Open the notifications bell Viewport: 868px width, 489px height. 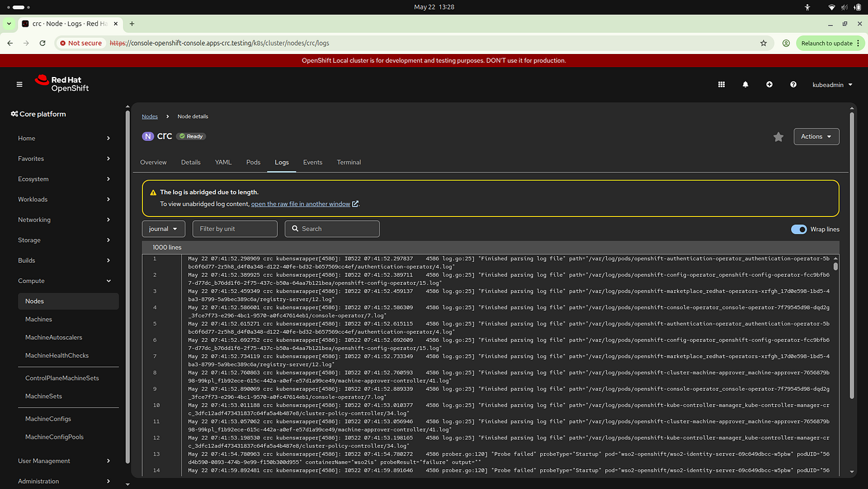pos(745,84)
